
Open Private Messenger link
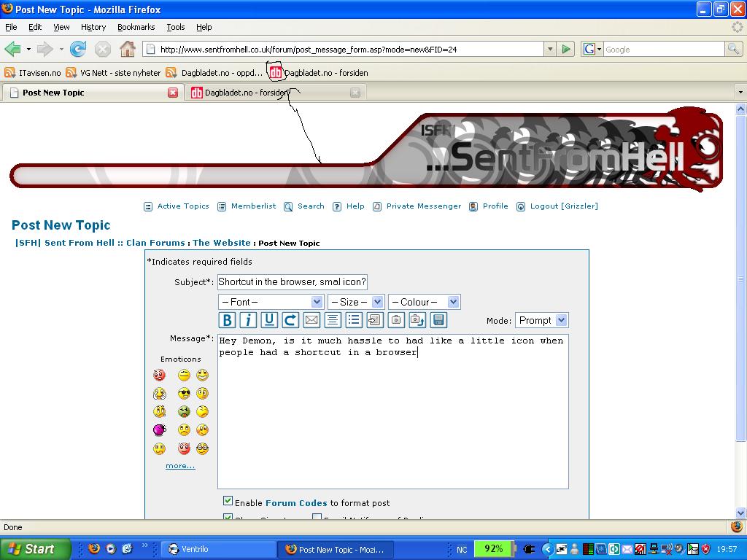coord(423,206)
